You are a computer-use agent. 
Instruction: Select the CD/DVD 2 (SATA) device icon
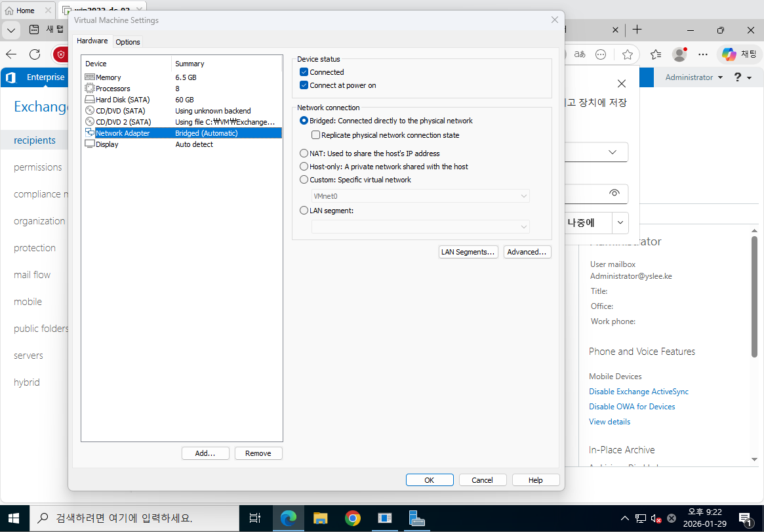(x=90, y=122)
